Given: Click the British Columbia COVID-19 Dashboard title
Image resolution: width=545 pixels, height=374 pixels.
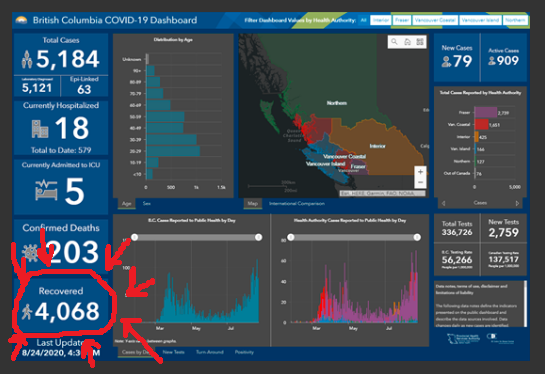Looking at the screenshot, I should pyautogui.click(x=115, y=20).
